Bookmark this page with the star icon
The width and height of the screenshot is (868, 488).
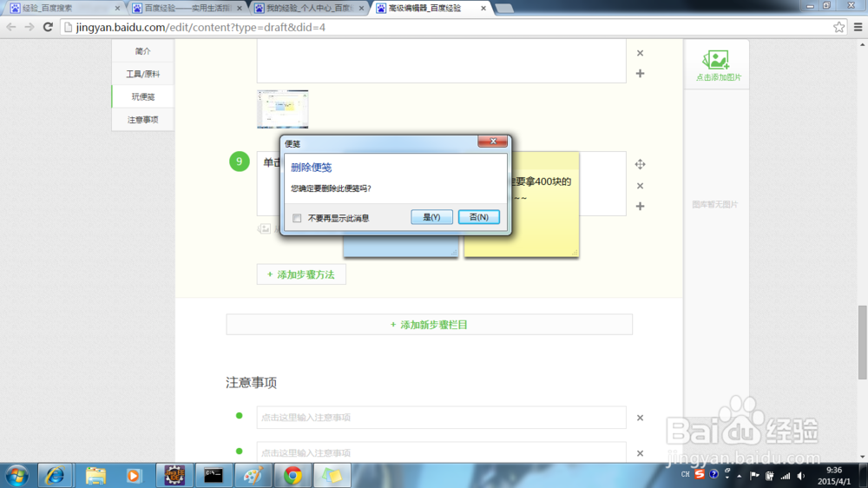coord(838,27)
